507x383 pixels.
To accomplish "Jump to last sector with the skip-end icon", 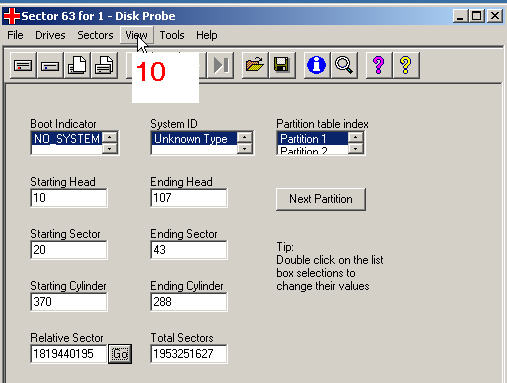I will [220, 65].
